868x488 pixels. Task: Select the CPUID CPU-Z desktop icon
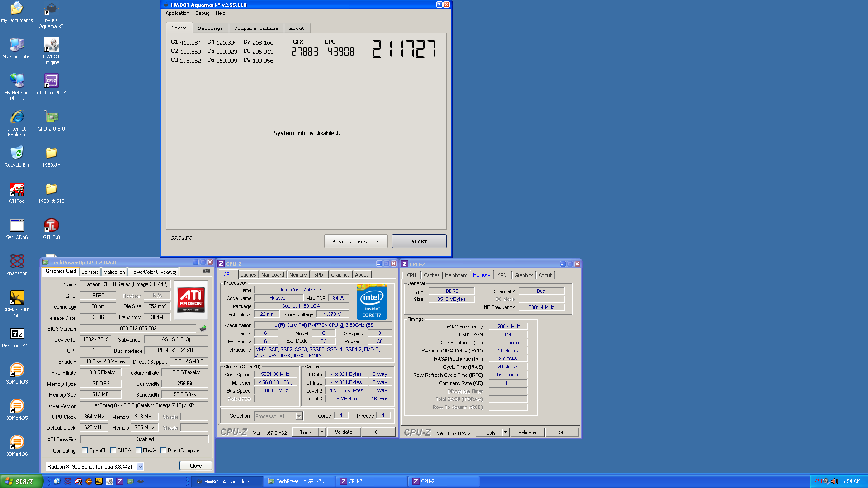tap(52, 84)
